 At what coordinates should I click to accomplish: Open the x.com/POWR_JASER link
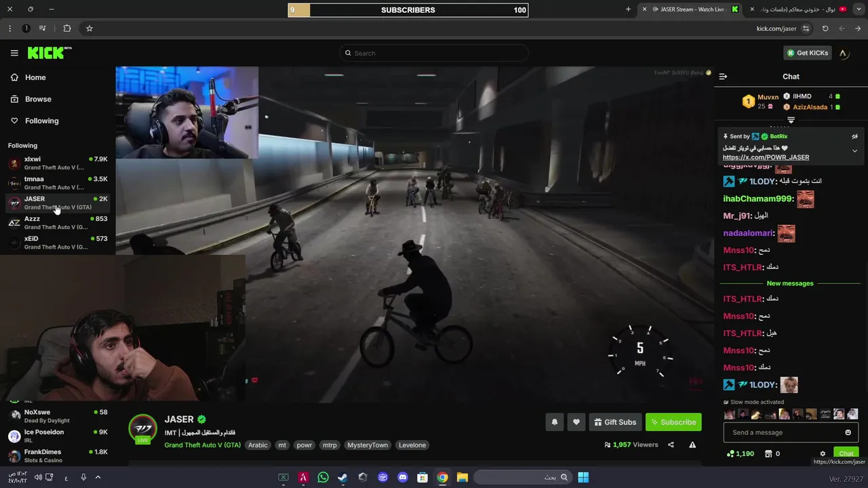[766, 157]
